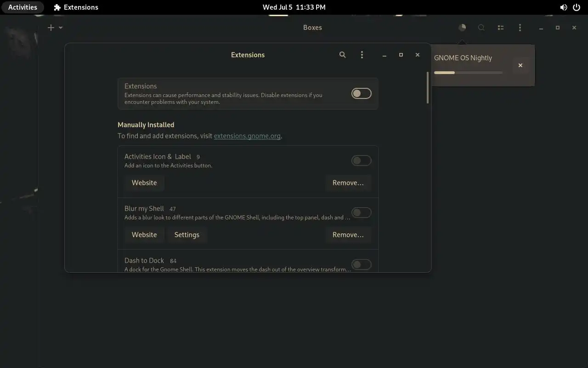
Task: Click the Activities Icon & Label title
Action: pos(158,156)
